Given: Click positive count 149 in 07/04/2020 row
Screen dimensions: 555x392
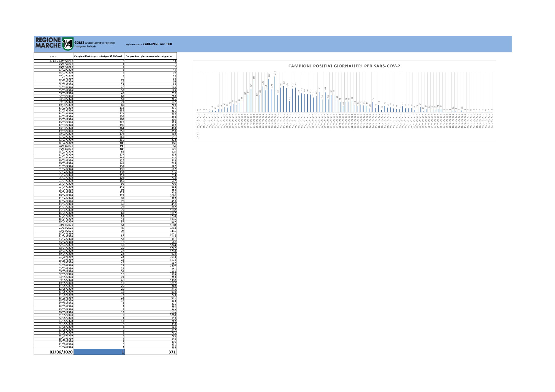Looking at the screenshot, I should point(122,187).
